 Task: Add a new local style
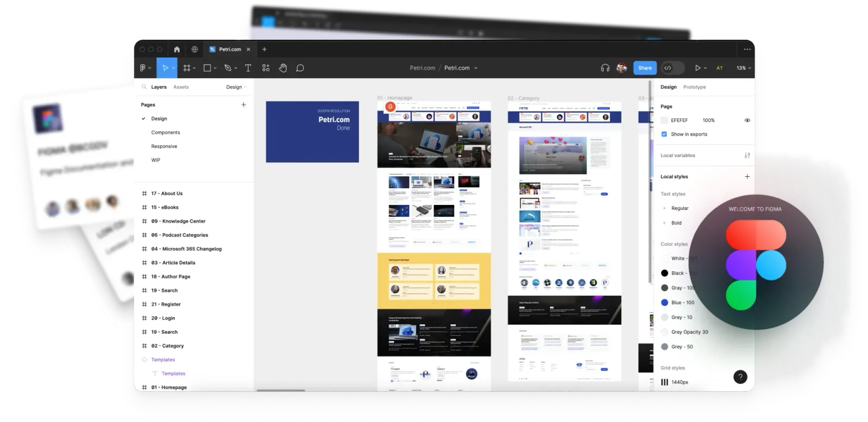pyautogui.click(x=747, y=176)
